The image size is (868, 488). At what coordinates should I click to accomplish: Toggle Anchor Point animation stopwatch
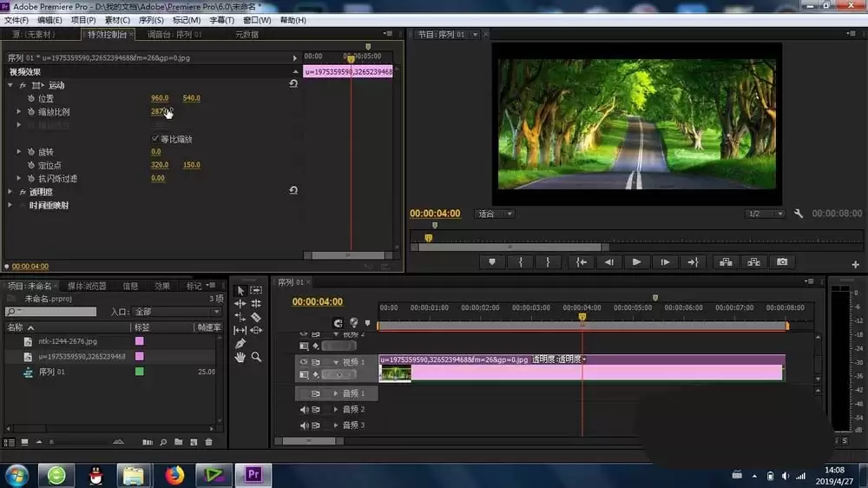click(31, 165)
